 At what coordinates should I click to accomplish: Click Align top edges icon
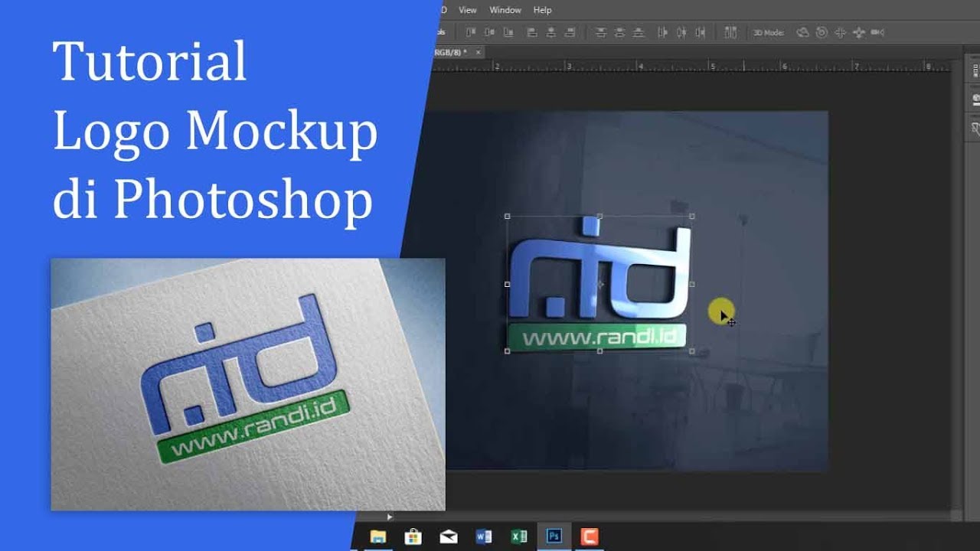tap(471, 32)
